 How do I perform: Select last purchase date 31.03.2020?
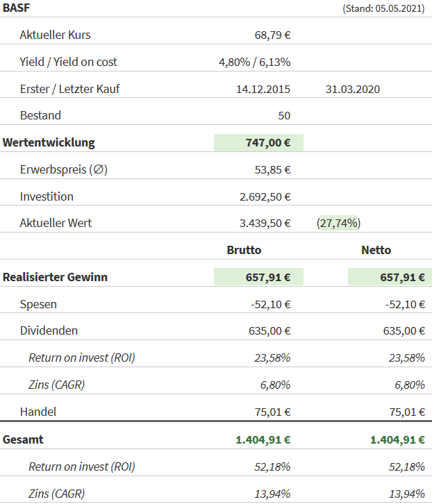coord(352,89)
